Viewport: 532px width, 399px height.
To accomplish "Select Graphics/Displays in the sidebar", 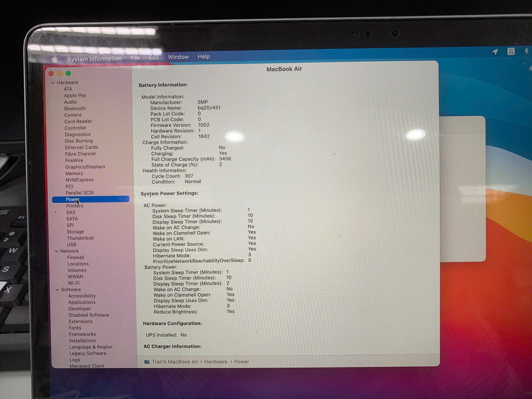I will [x=85, y=167].
